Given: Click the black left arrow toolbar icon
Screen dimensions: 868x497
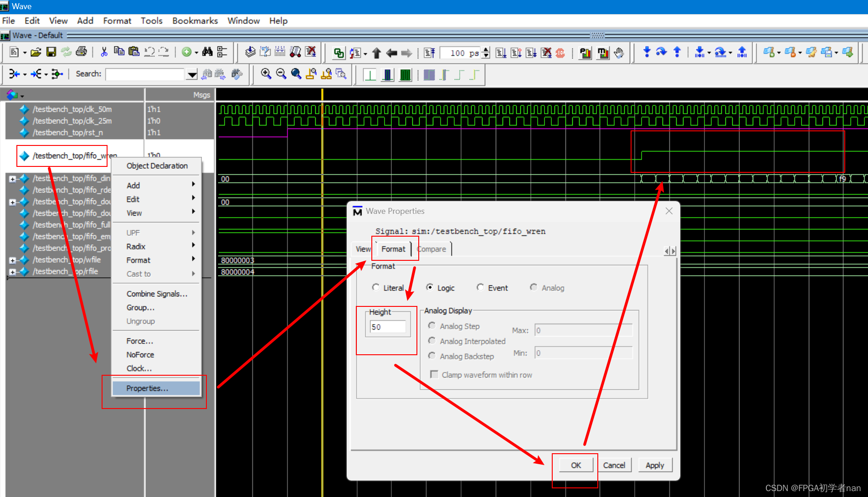Looking at the screenshot, I should tap(391, 53).
